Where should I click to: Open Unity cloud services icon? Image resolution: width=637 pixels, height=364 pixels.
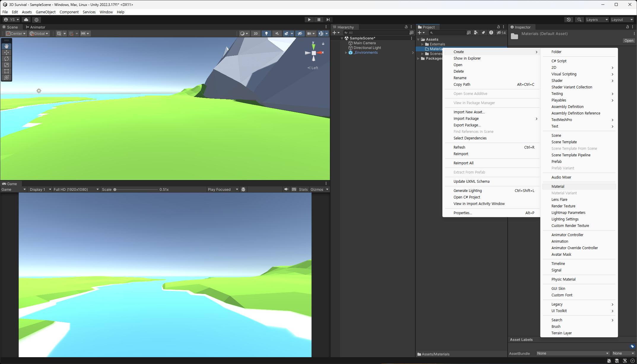(x=26, y=20)
